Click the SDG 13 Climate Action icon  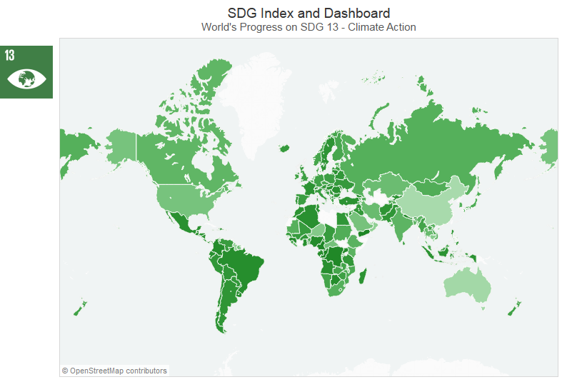tap(26, 72)
